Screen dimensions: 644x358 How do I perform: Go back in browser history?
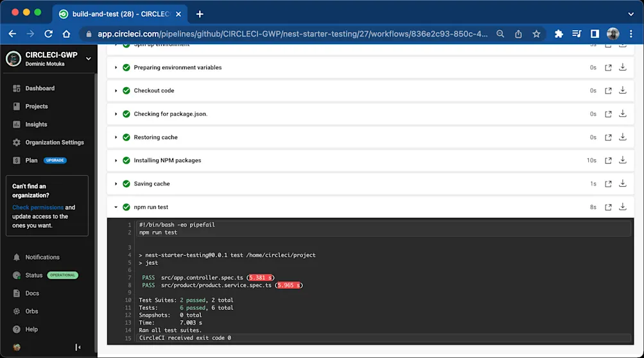click(x=12, y=34)
